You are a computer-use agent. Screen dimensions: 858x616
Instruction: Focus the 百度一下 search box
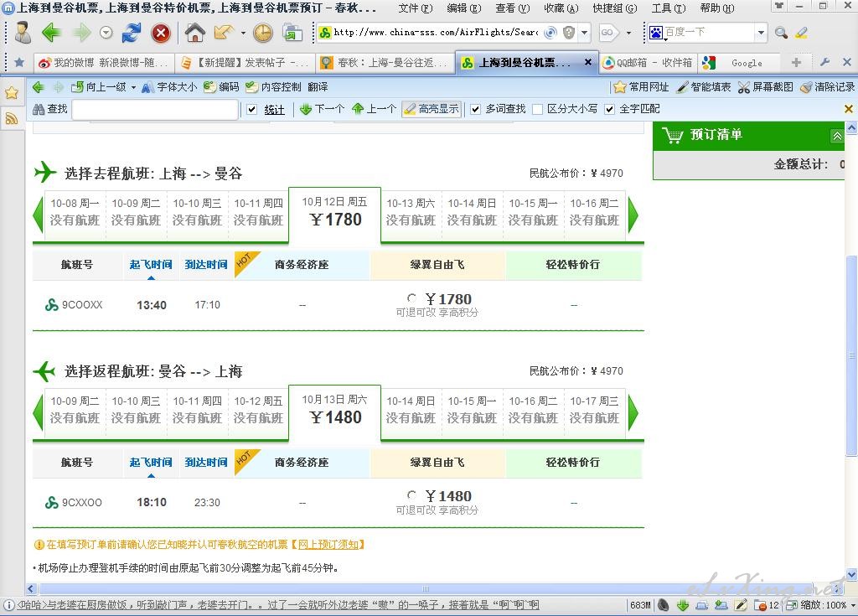tap(709, 33)
